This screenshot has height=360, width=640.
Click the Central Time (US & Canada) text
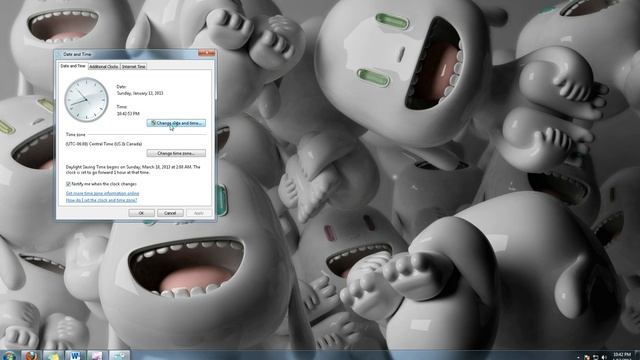point(104,144)
